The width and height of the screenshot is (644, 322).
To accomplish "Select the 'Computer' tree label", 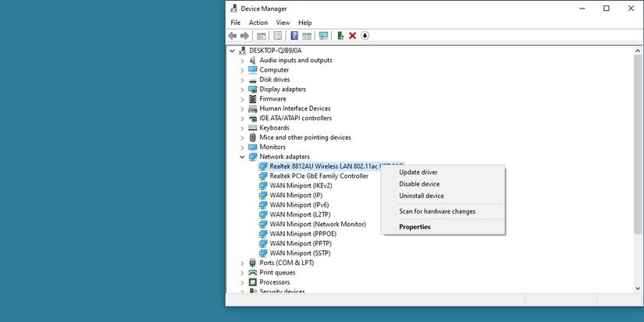I will pyautogui.click(x=274, y=70).
